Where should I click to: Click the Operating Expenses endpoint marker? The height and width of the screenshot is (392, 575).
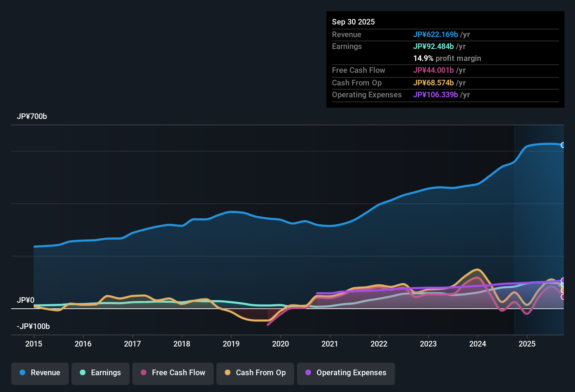[x=563, y=280]
